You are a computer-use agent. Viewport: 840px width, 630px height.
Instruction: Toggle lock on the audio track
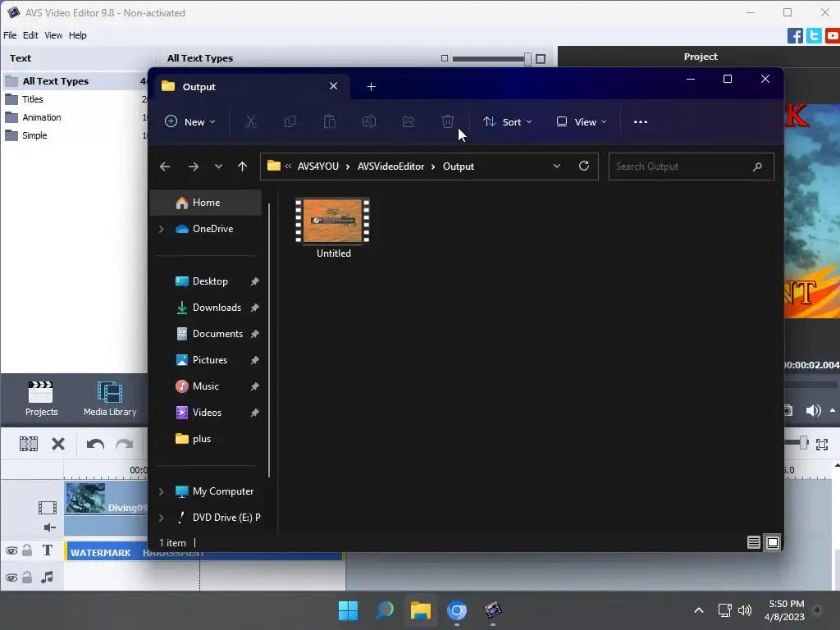pos(27,577)
